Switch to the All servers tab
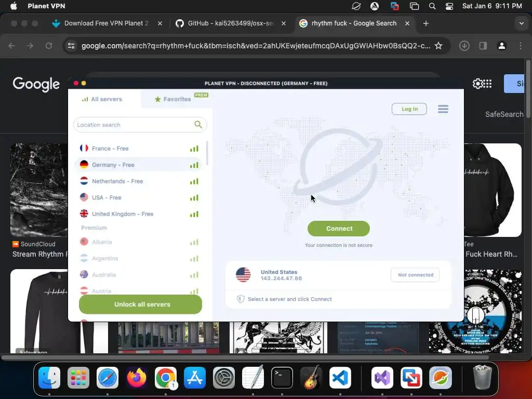Image resolution: width=532 pixels, height=399 pixels. point(102,99)
